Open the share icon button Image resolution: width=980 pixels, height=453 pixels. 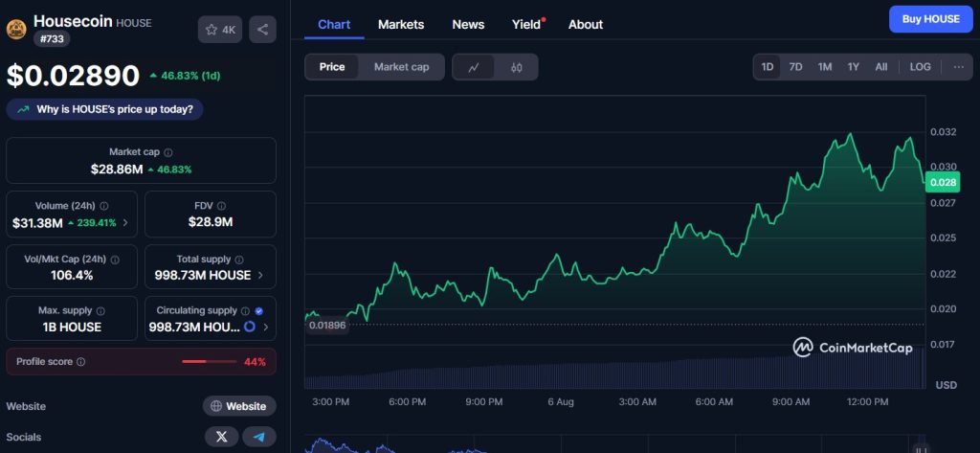point(262,30)
